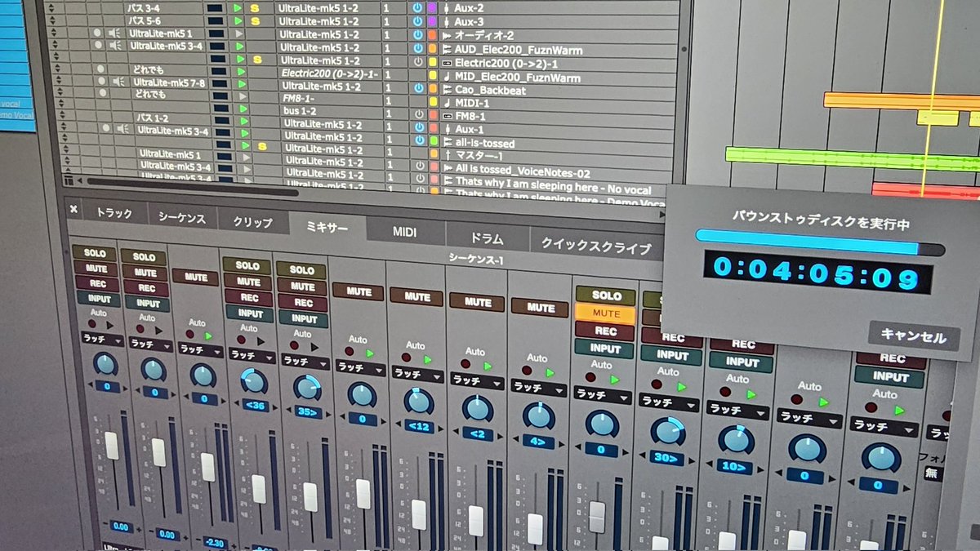Switch to the トラック tab

click(114, 212)
